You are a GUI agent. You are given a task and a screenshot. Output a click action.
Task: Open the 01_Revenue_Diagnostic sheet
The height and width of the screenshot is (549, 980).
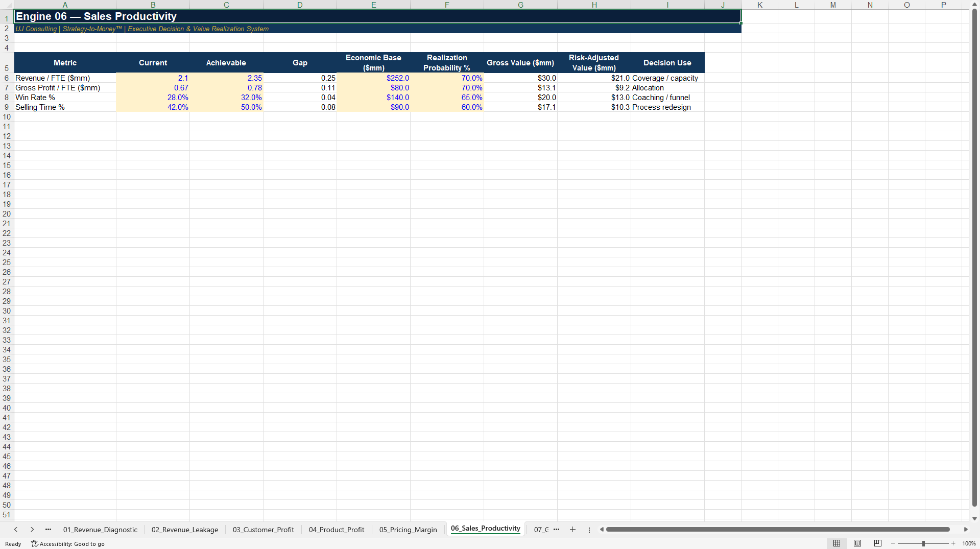click(x=100, y=530)
